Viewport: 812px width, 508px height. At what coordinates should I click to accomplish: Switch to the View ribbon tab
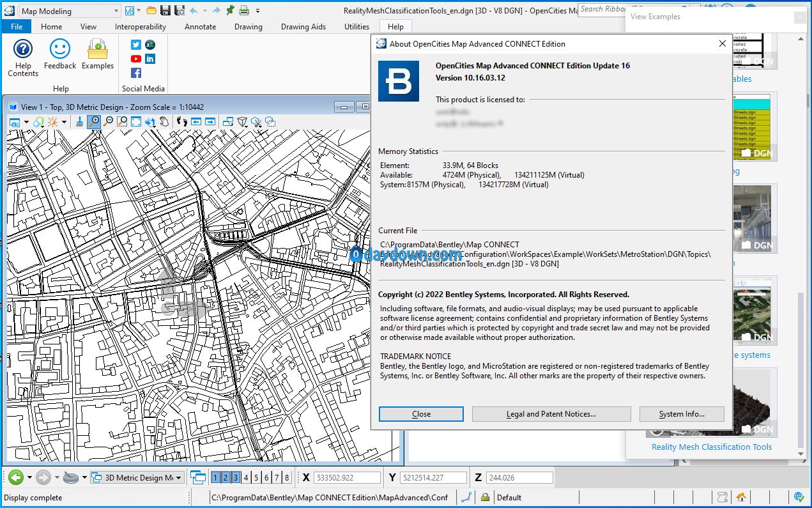click(89, 27)
